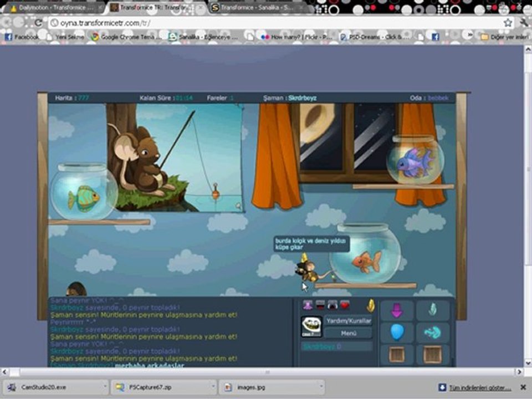Select the blue balloon shaman item
This screenshot has height=399, width=532.
[x=397, y=332]
